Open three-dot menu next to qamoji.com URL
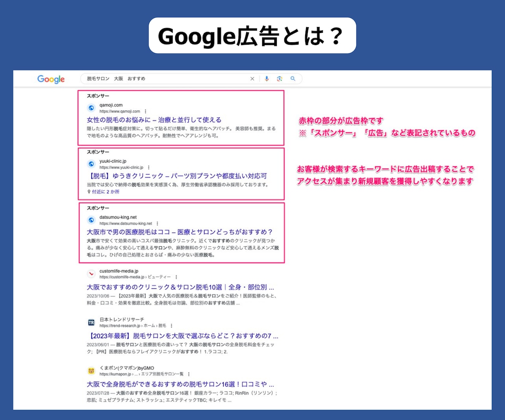This screenshot has width=505, height=420. tap(145, 111)
